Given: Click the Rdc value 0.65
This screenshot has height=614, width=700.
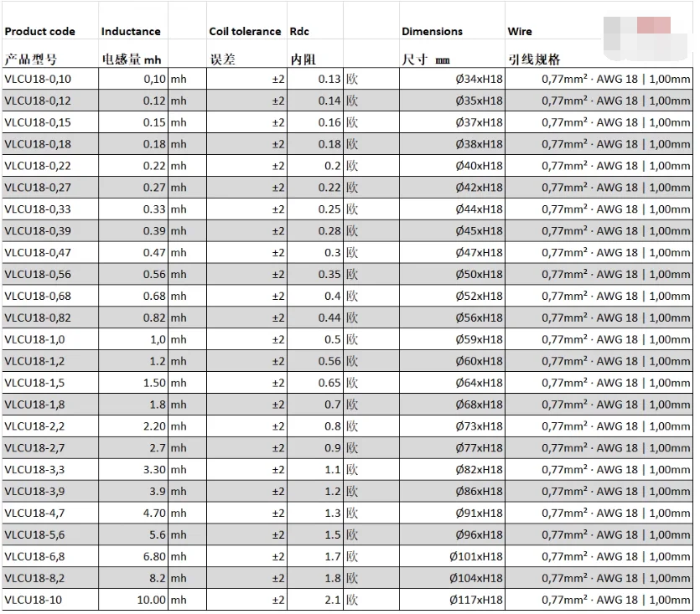Looking at the screenshot, I should [x=315, y=383].
